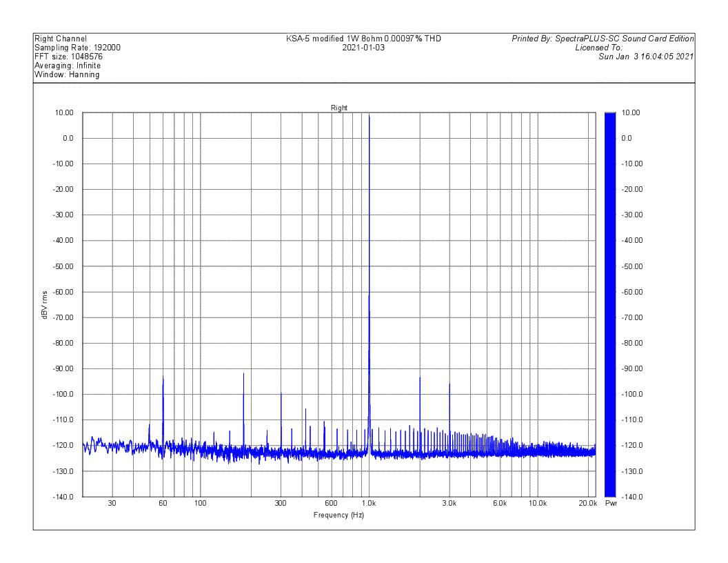Click '-50.00' on the dBV rms axis
This screenshot has width=728, height=563.
point(63,266)
